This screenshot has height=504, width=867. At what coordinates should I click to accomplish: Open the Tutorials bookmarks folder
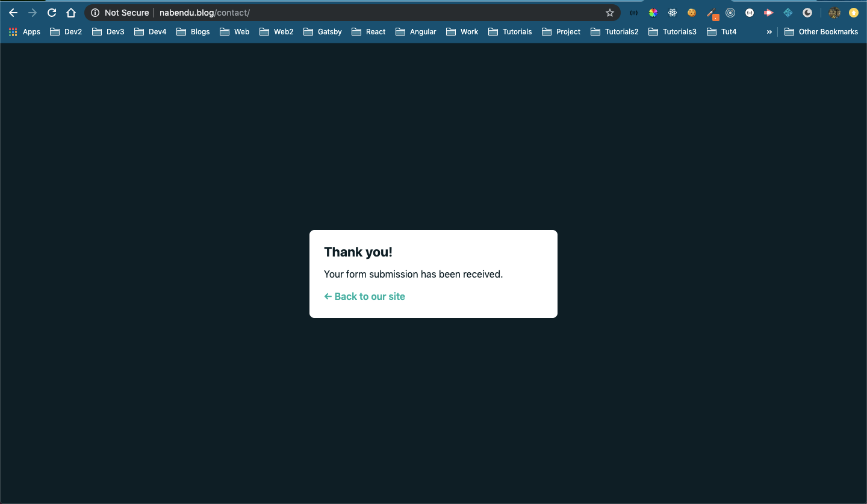[x=510, y=32]
